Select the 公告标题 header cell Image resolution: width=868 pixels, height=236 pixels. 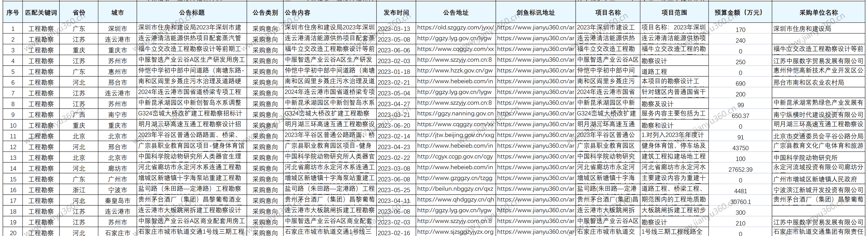tap(192, 13)
